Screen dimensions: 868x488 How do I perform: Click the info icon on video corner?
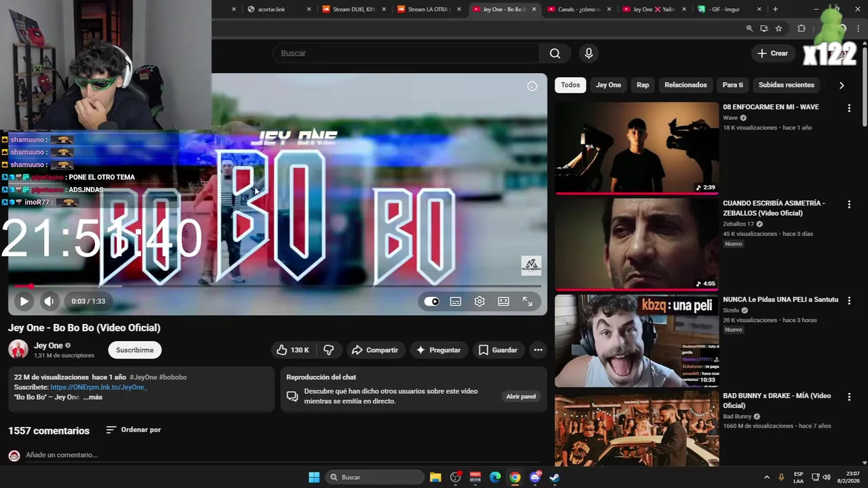(x=532, y=86)
